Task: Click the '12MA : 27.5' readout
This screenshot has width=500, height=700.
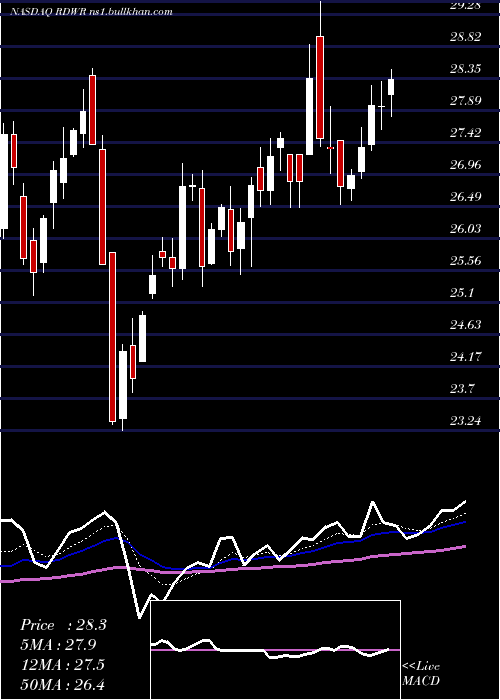Action: click(x=62, y=664)
